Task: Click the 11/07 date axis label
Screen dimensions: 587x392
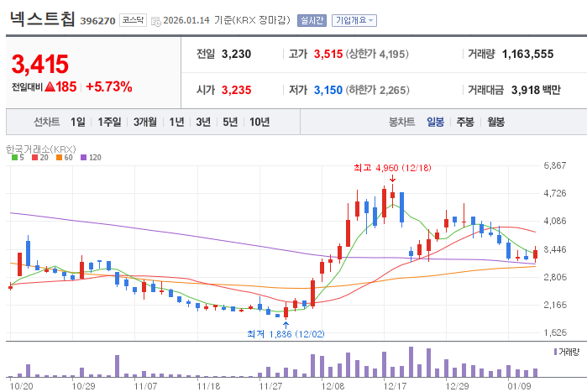Action: pyautogui.click(x=145, y=386)
